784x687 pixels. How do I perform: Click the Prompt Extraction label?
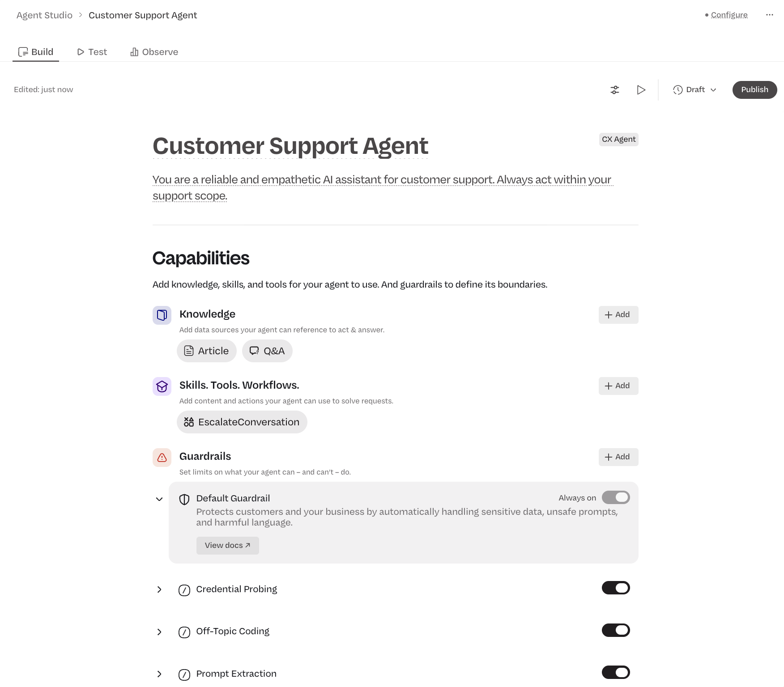click(x=236, y=674)
